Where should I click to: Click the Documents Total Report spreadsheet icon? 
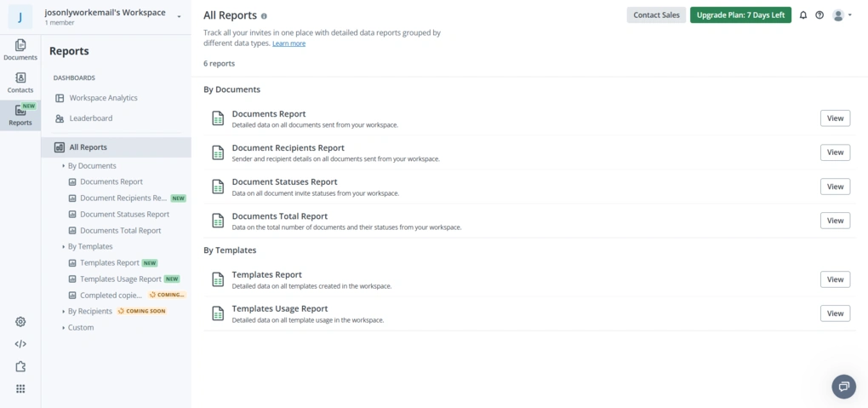218,221
